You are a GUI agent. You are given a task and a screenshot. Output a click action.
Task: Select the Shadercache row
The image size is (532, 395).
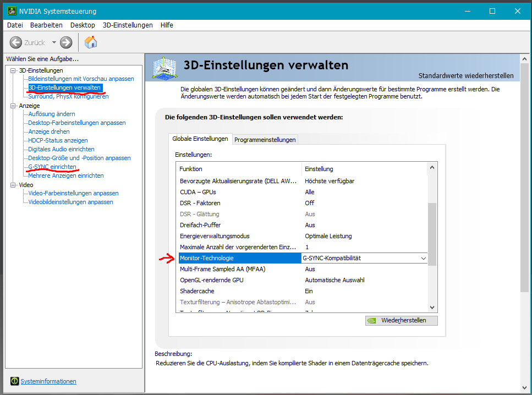coord(303,291)
